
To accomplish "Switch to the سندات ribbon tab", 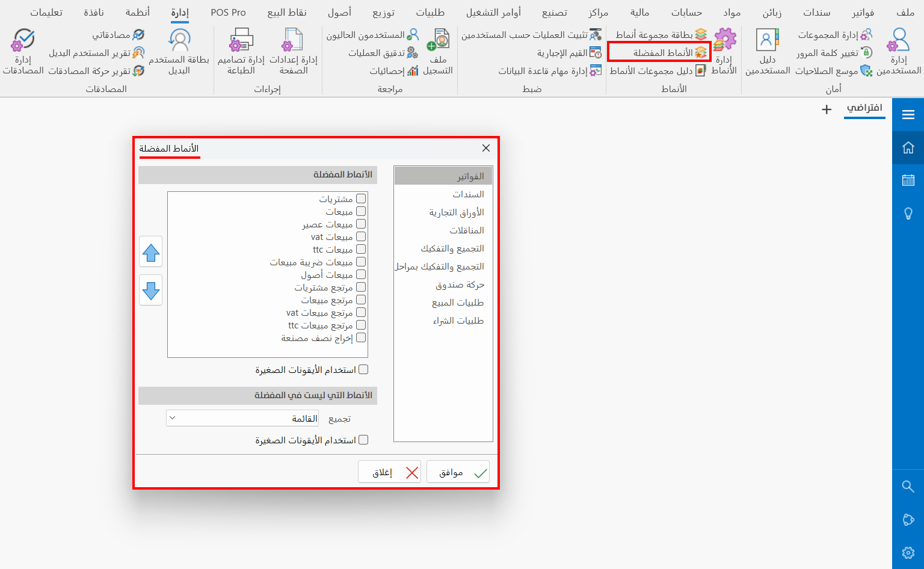I will coord(816,11).
